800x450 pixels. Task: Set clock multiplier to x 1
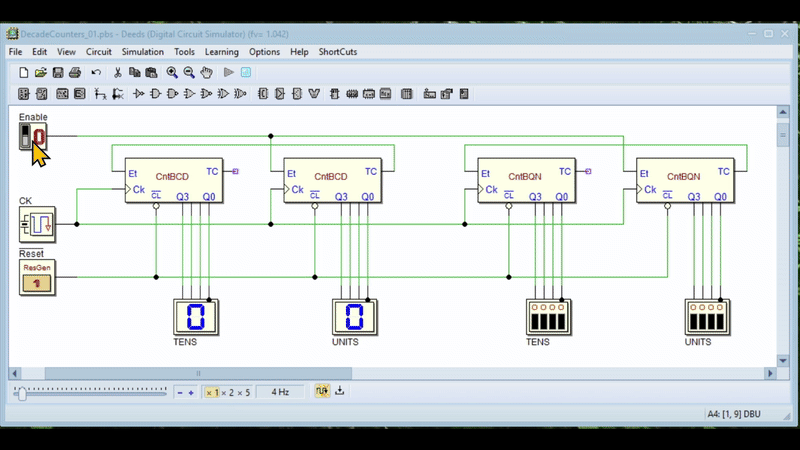(212, 392)
